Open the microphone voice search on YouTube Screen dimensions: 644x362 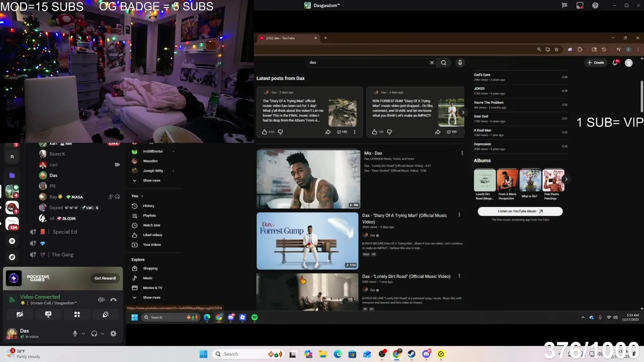coord(460,63)
